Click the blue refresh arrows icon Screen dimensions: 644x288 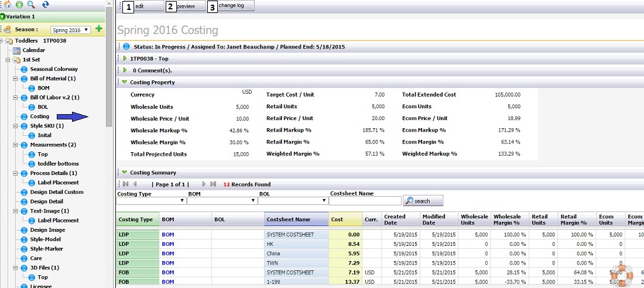pos(45,5)
